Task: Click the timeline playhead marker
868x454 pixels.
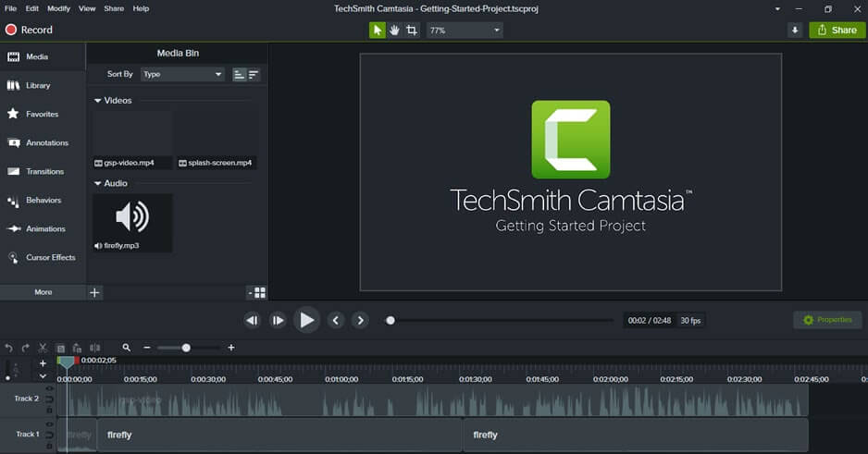Action: [x=67, y=362]
